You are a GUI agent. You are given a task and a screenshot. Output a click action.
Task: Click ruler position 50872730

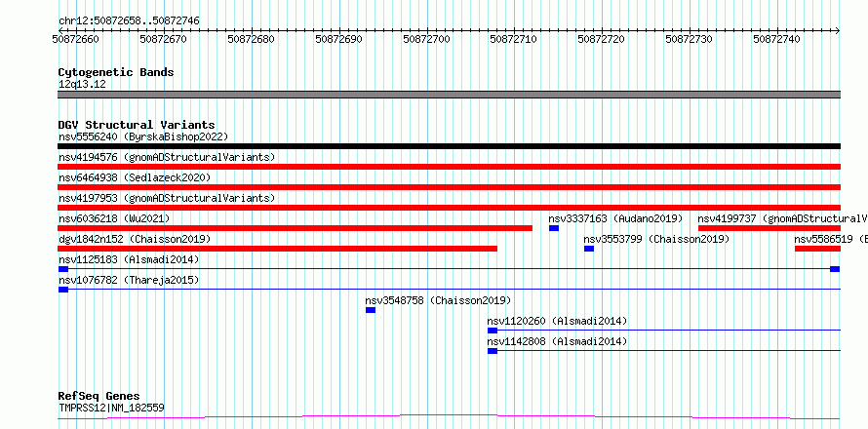[690, 39]
